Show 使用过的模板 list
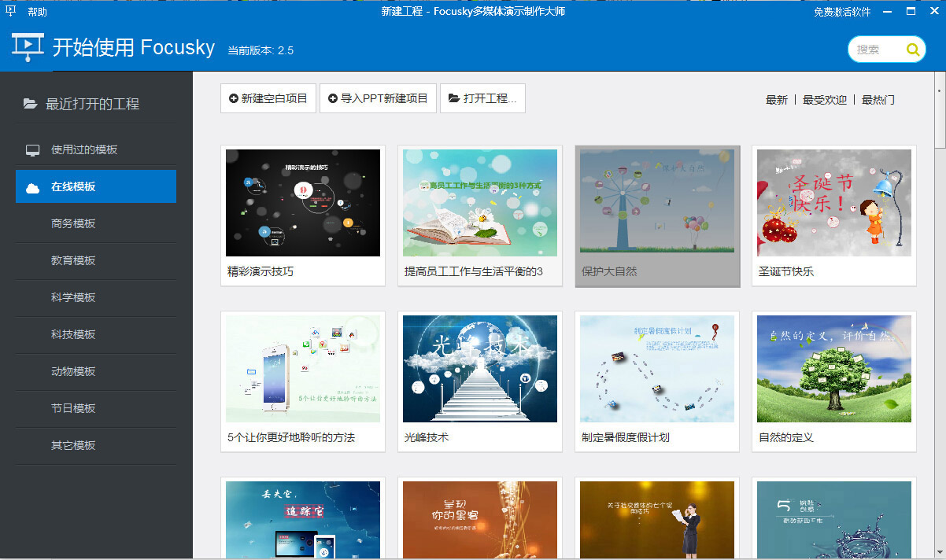Screen dimensions: 946x560 (96, 149)
